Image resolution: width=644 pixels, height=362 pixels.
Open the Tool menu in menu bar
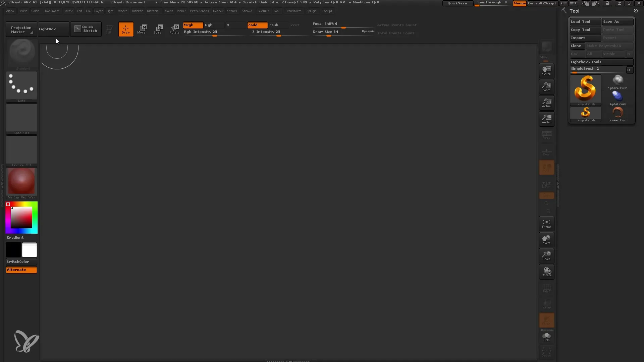pos(276,11)
